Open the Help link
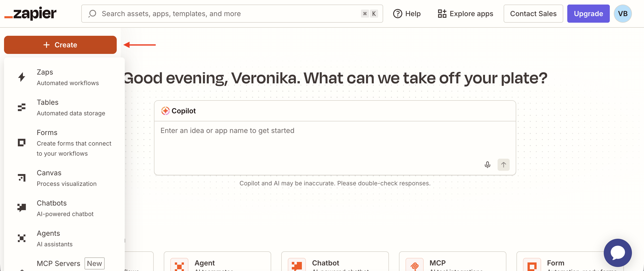The image size is (644, 271). click(407, 14)
